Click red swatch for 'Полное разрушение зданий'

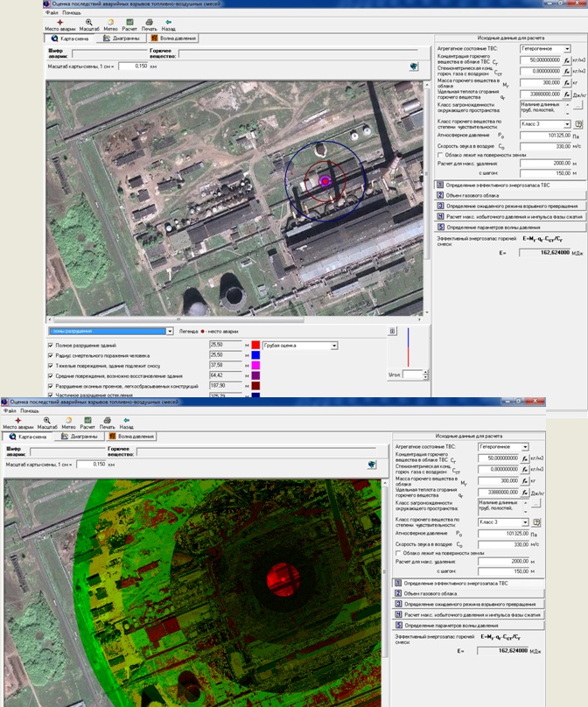pyautogui.click(x=256, y=346)
